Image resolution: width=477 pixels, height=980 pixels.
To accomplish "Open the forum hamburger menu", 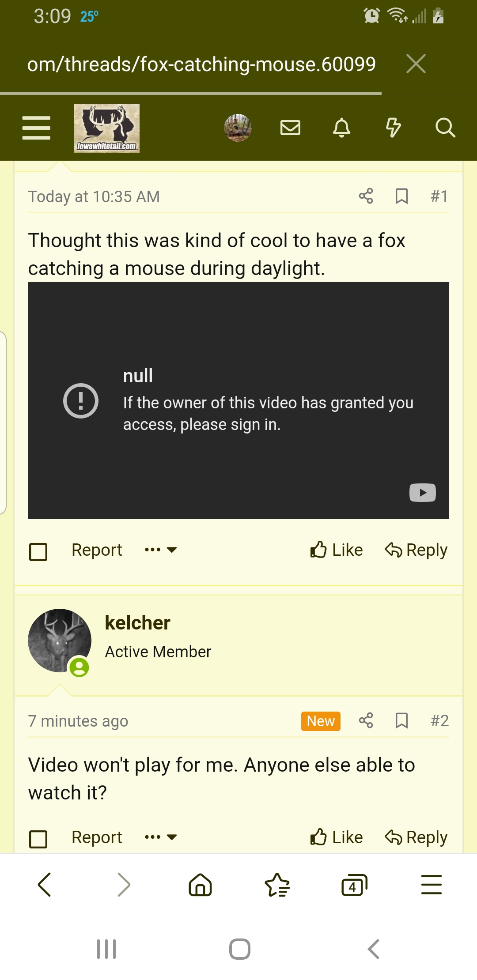I will click(x=36, y=128).
